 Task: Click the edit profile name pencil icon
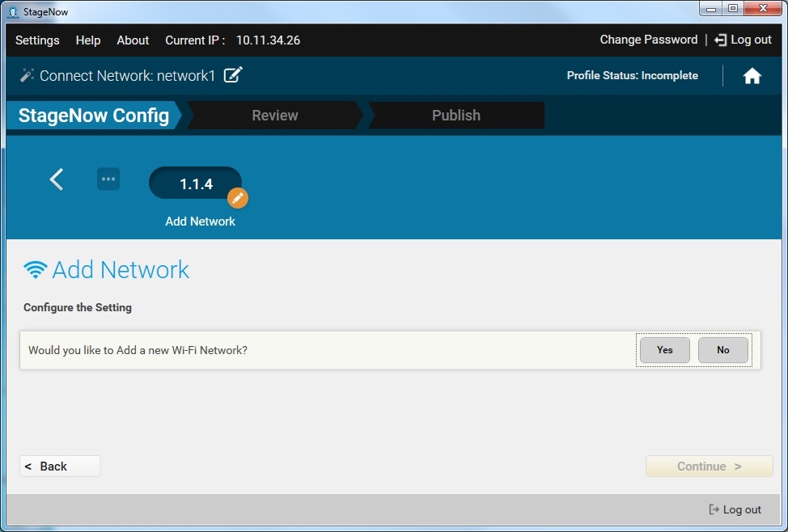[233, 75]
